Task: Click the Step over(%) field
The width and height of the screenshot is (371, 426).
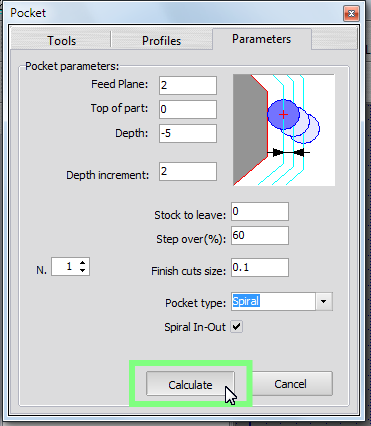Action: [x=260, y=235]
